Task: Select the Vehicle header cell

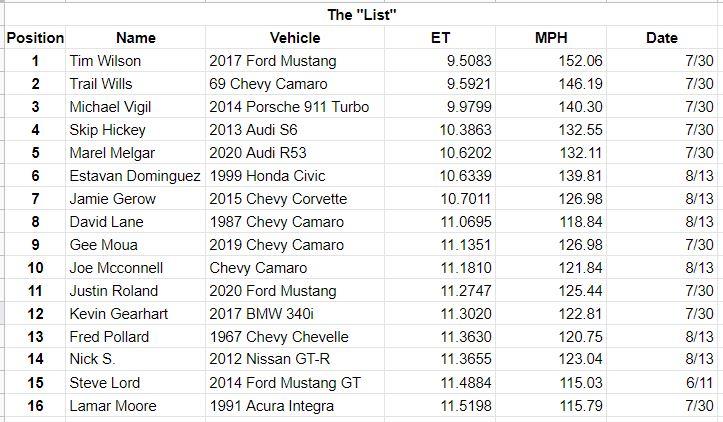Action: coord(295,37)
